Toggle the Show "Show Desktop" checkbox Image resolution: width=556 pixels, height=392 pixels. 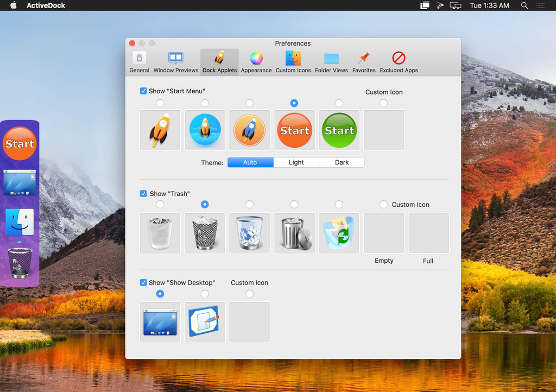(143, 282)
